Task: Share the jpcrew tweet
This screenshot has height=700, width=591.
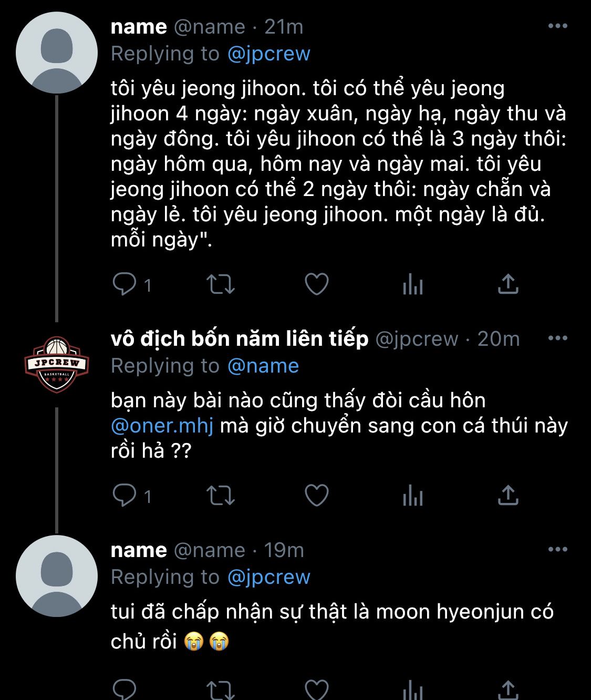Action: point(507,496)
